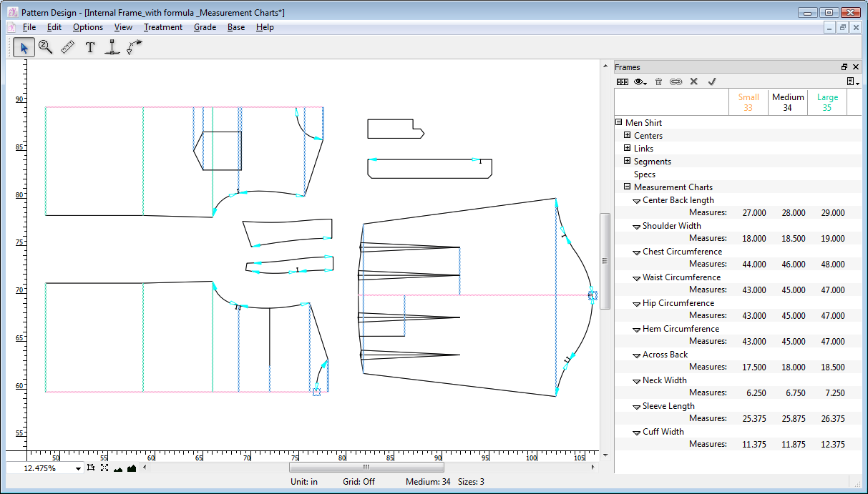Open the zoom percentage dropdown

78,469
